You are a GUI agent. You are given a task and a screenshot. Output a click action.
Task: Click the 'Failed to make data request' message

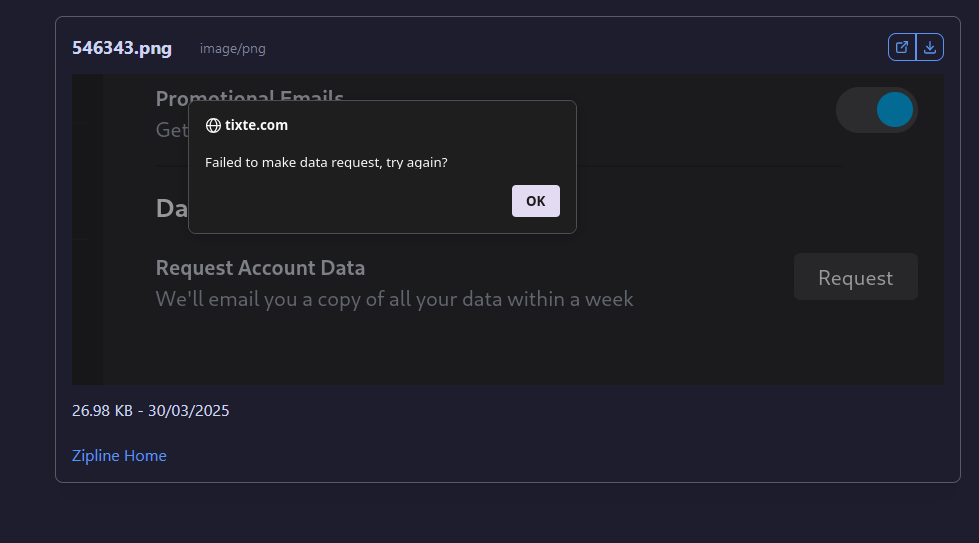tap(326, 162)
